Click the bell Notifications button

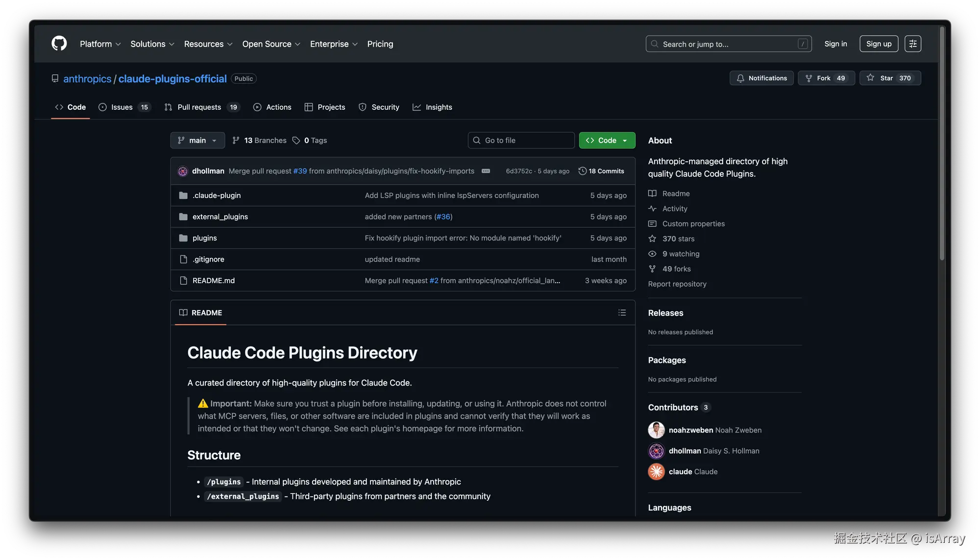point(761,78)
